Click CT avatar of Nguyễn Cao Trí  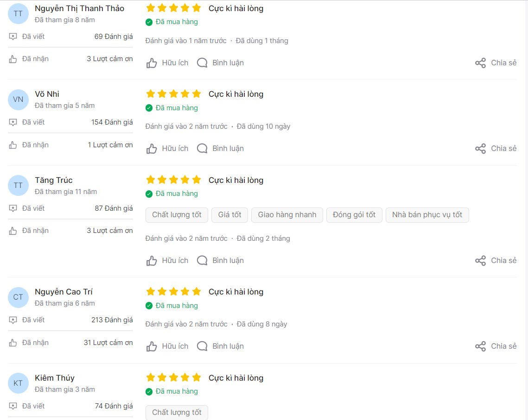click(18, 297)
